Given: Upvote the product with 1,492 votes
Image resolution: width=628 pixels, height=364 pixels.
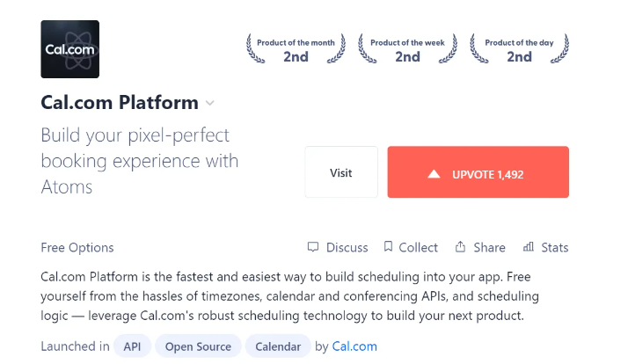Looking at the screenshot, I should point(478,171).
